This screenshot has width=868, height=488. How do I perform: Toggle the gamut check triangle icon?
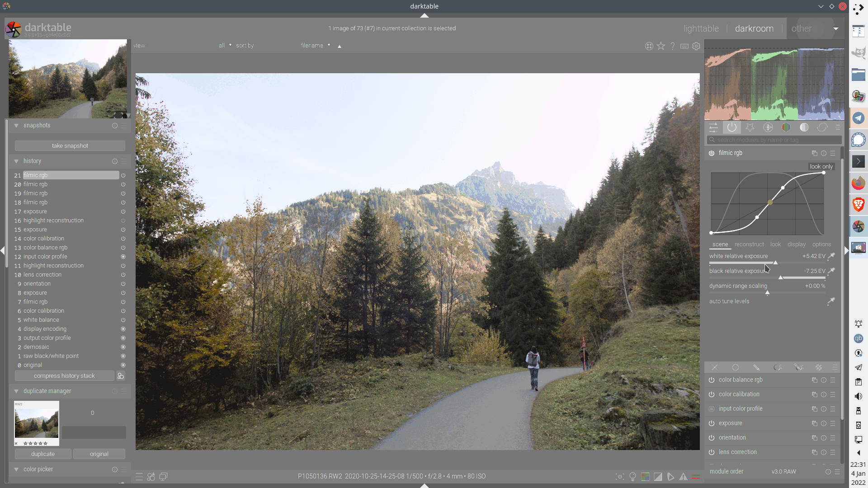[684, 476]
